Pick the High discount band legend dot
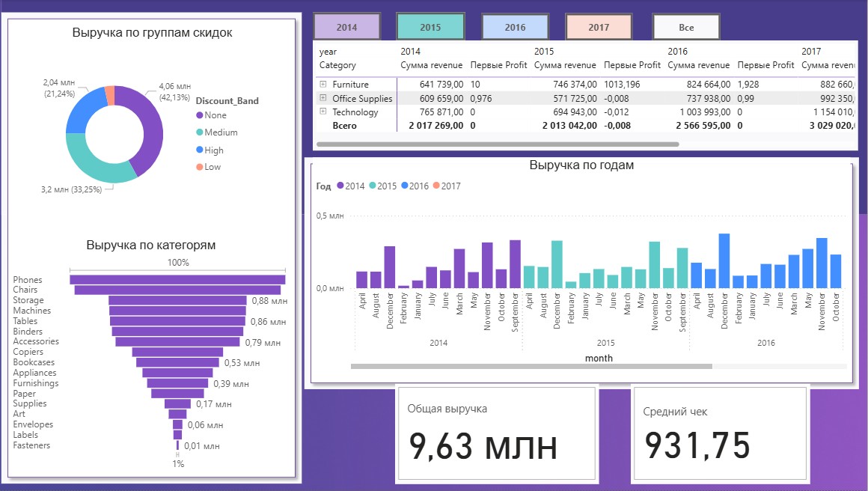This screenshot has height=491, width=868. [x=199, y=150]
